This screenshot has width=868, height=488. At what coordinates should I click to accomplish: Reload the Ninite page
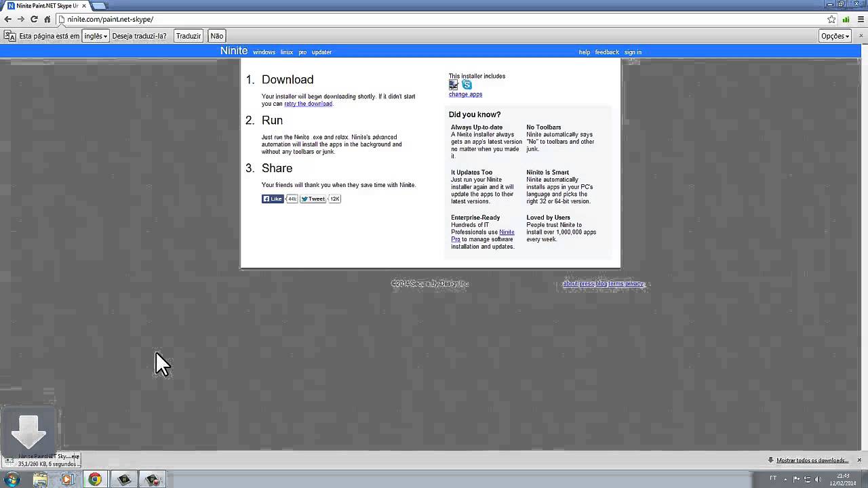tap(34, 19)
